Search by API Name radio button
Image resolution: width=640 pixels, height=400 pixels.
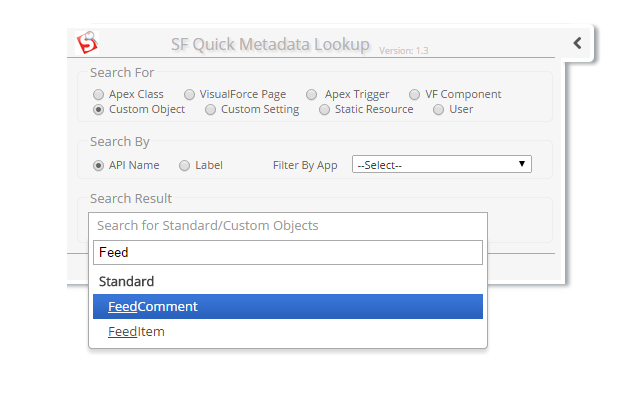click(99, 166)
